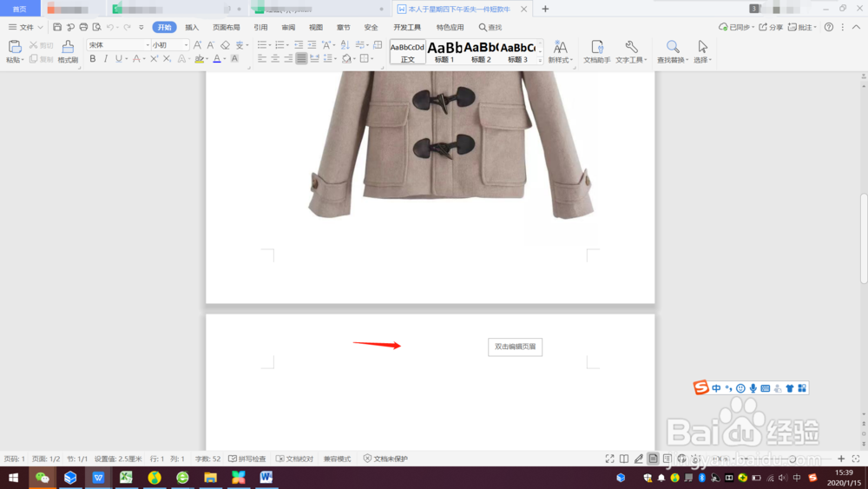Click the Redo arrow icon
The width and height of the screenshot is (868, 489).
coord(128,27)
